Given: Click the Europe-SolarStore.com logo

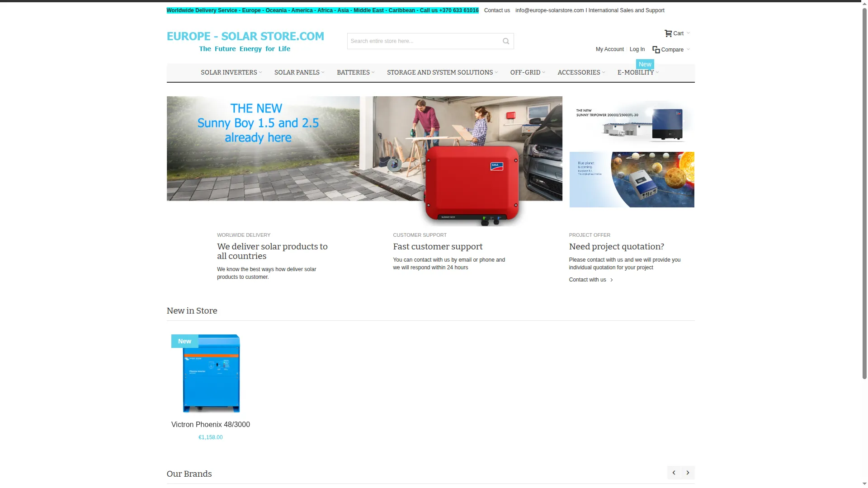Looking at the screenshot, I should pos(245,41).
